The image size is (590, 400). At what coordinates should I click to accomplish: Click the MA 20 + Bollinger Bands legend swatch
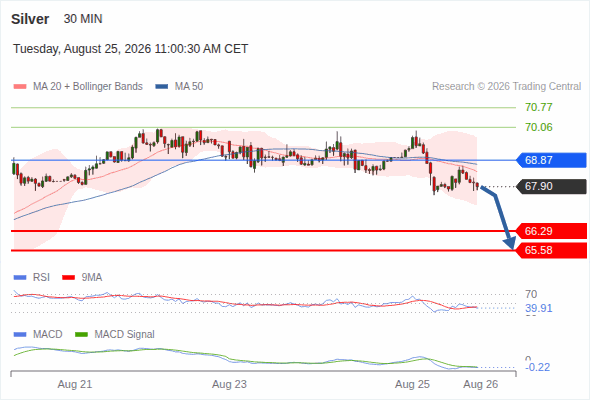pyautogui.click(x=20, y=87)
